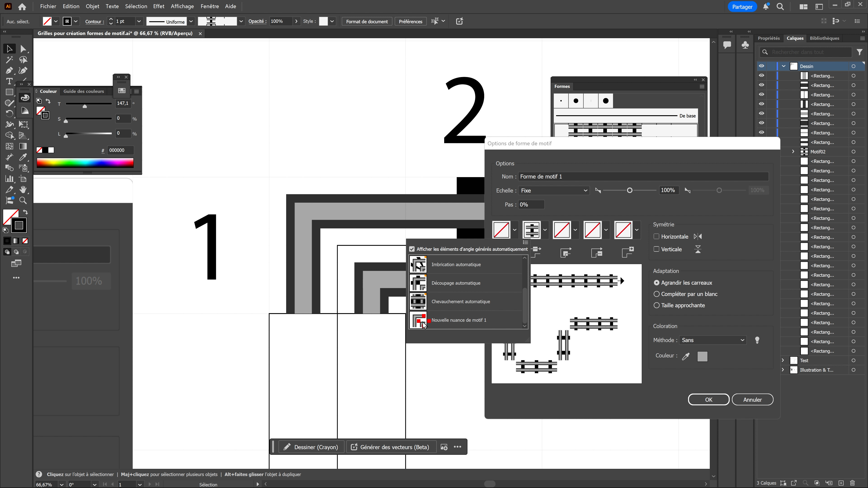Switch to Propriétés tab
This screenshot has height=488, width=868.
tap(769, 38)
